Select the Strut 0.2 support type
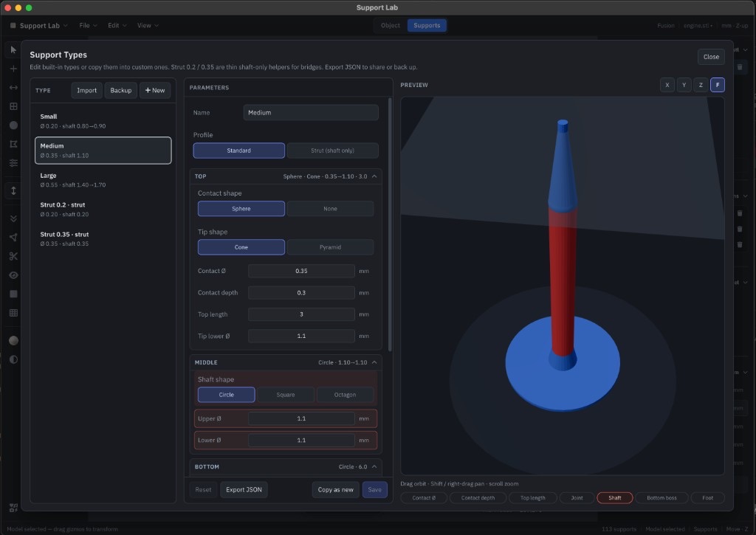Viewport: 756px width, 535px height. 103,209
